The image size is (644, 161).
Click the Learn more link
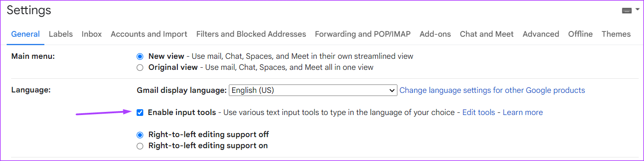[x=522, y=112]
